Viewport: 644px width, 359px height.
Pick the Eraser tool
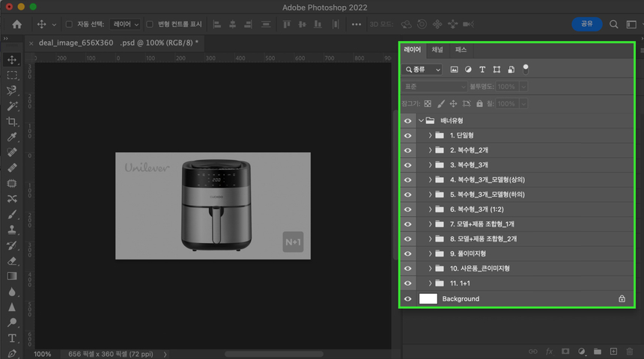12,261
